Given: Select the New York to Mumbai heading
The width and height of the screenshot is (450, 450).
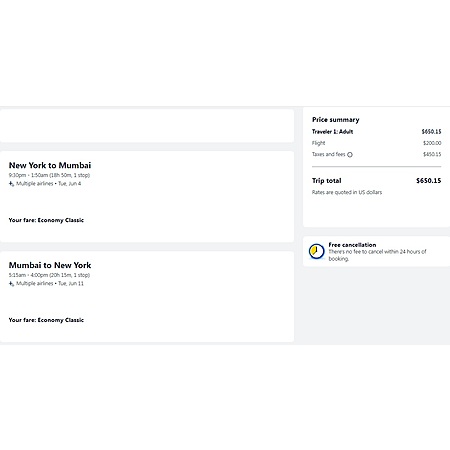Looking at the screenshot, I should point(50,165).
